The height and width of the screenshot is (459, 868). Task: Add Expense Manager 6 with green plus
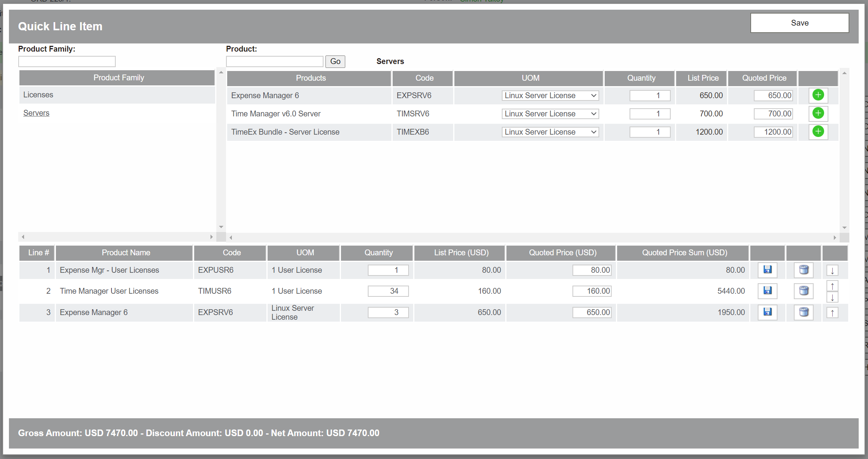(x=818, y=95)
